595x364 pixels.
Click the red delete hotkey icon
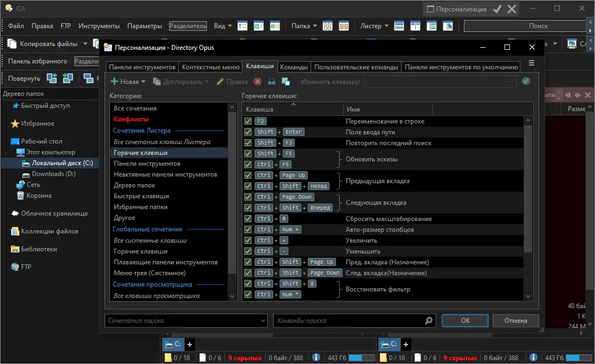click(x=257, y=82)
